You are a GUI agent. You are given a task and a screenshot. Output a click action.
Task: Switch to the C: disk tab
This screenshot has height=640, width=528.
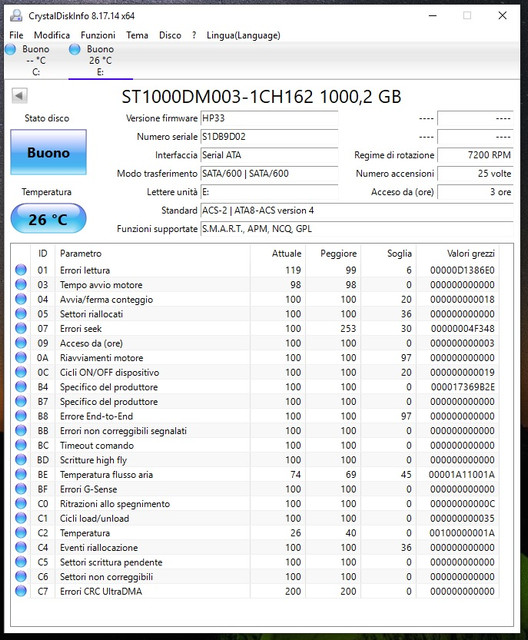(x=36, y=60)
